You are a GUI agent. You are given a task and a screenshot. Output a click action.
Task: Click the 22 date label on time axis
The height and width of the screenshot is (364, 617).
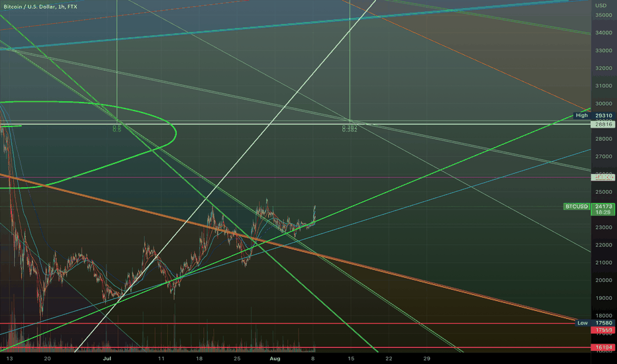tap(389, 359)
